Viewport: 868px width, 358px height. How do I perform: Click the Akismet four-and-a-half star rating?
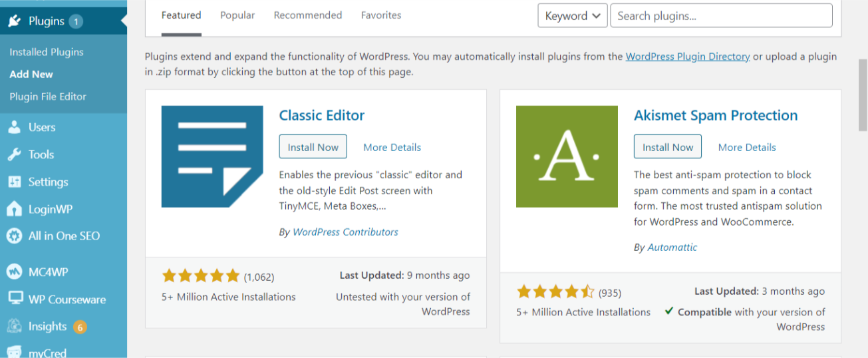point(555,291)
